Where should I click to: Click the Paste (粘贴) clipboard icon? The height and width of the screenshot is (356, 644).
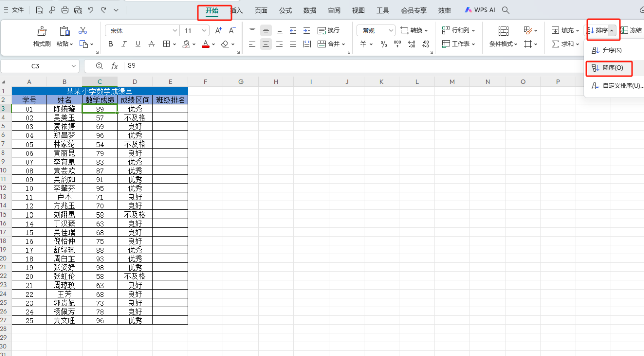(65, 31)
